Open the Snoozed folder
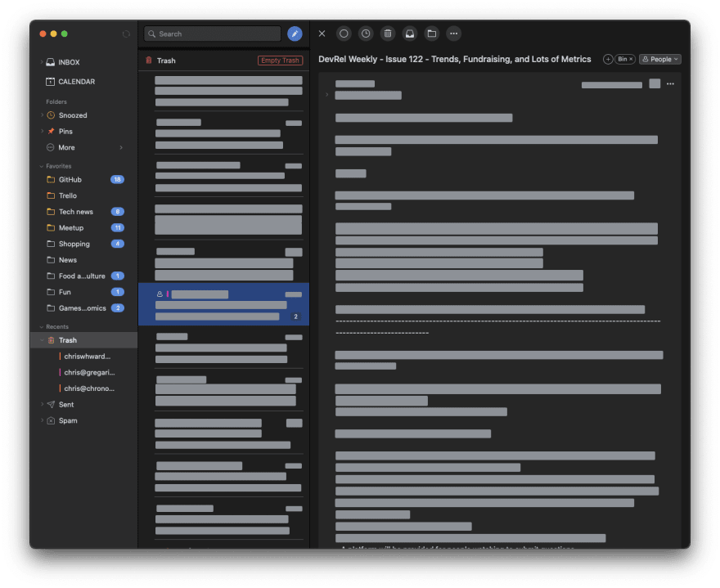This screenshot has width=720, height=588. [x=73, y=115]
